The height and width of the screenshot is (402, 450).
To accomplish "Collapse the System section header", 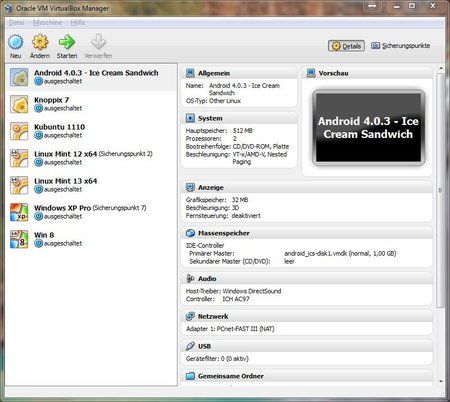I will [239, 118].
